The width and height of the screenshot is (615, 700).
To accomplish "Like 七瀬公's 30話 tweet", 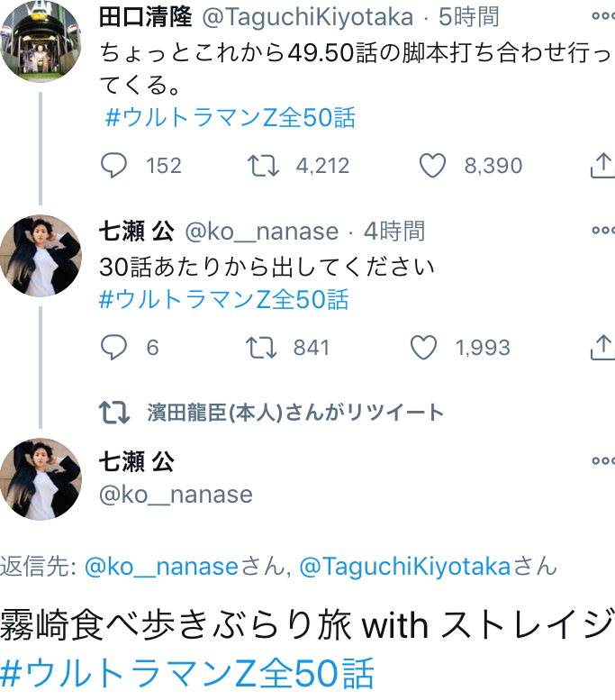I will pos(423,348).
